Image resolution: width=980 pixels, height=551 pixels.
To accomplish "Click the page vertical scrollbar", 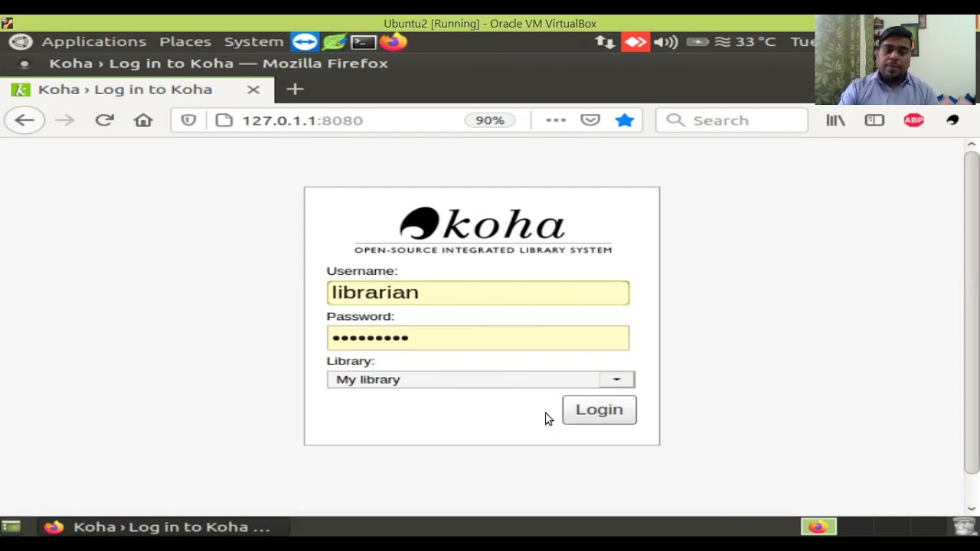I will pos(971,312).
